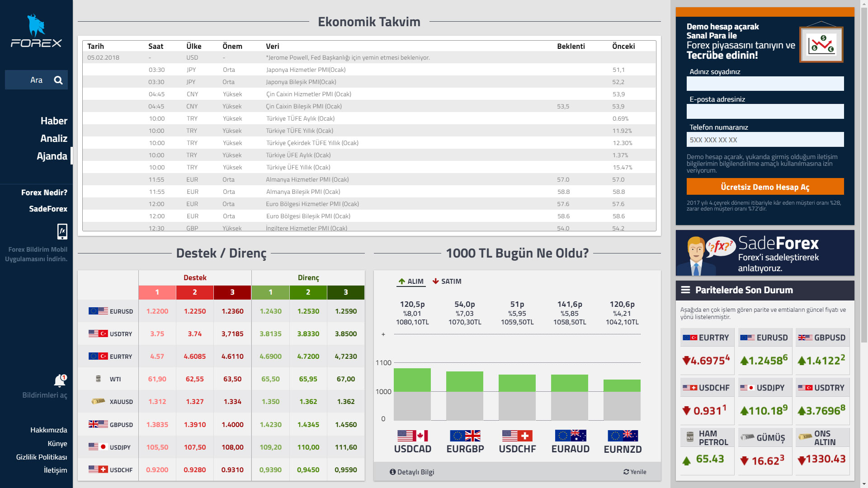Click "Almanya Hizmetler PMI (Ocak)" calendar row

click(369, 179)
